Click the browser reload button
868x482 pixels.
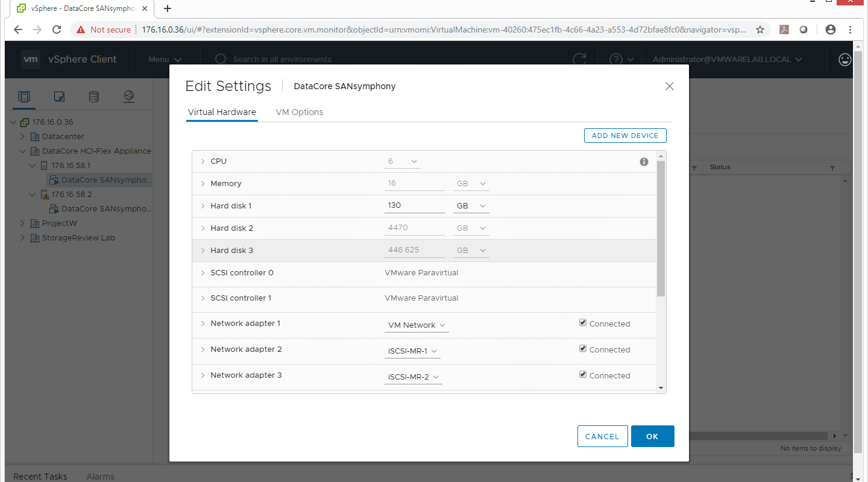(x=57, y=30)
